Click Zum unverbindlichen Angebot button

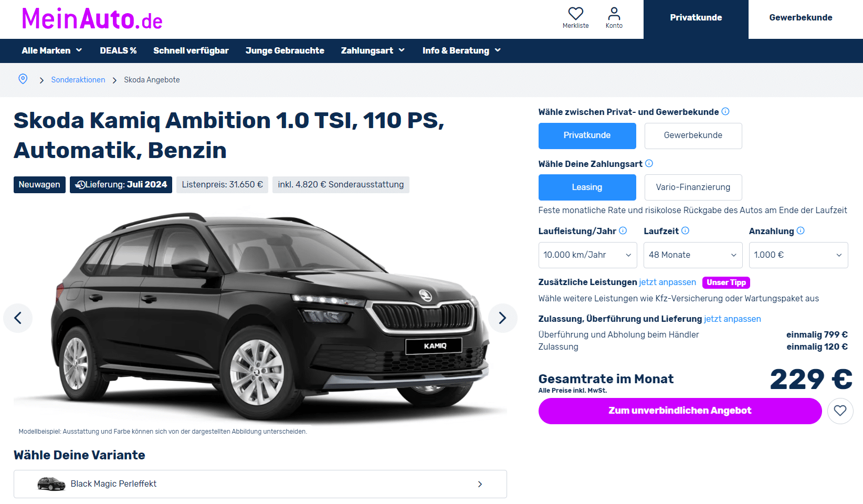(x=680, y=411)
